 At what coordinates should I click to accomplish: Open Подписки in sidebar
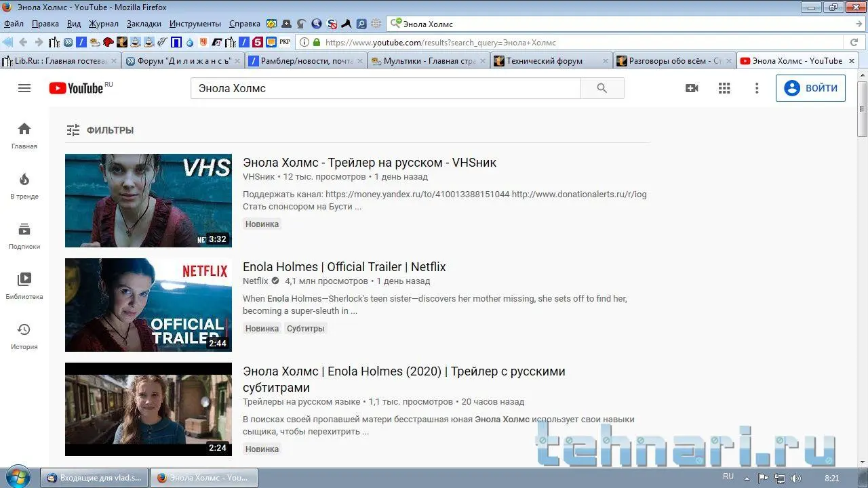tap(24, 236)
